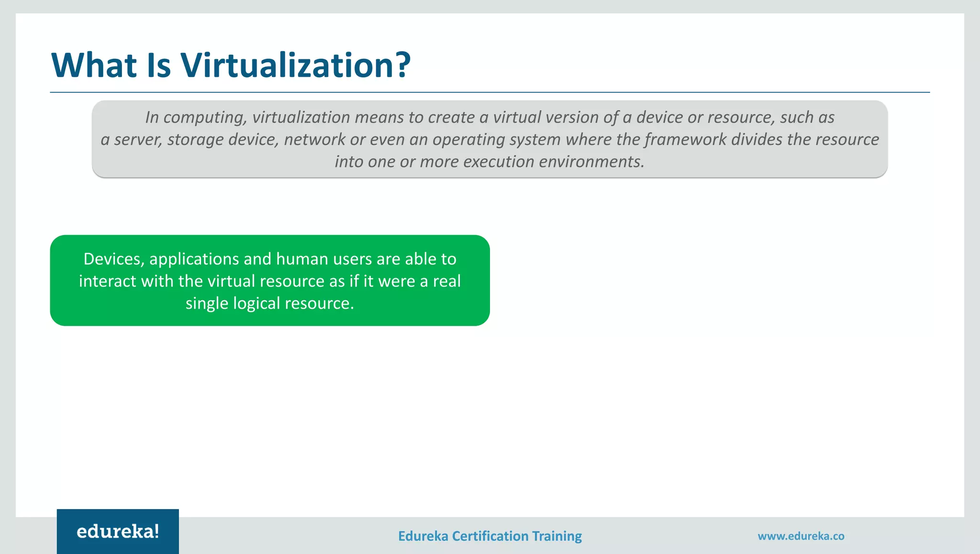Click the gray definition text box

pos(490,139)
